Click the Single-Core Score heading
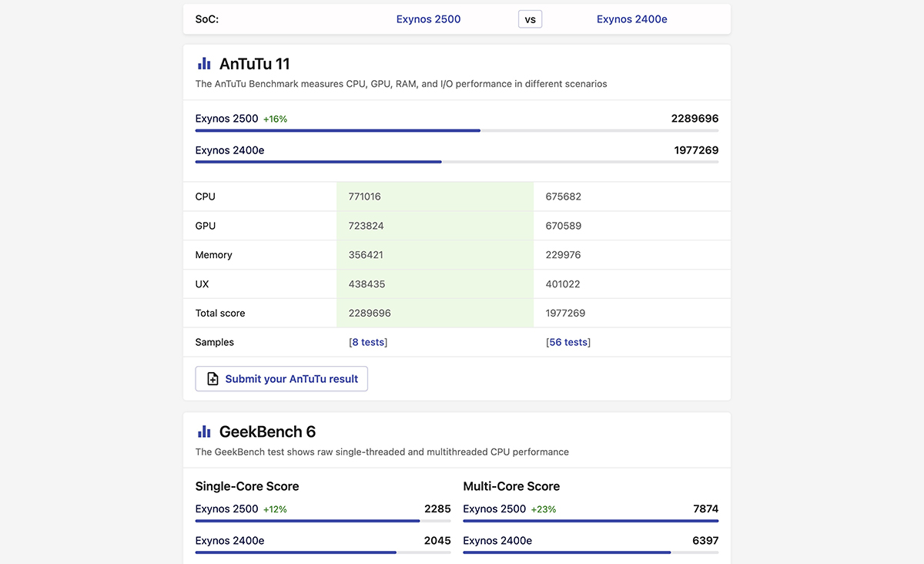This screenshot has height=564, width=924. point(247,486)
